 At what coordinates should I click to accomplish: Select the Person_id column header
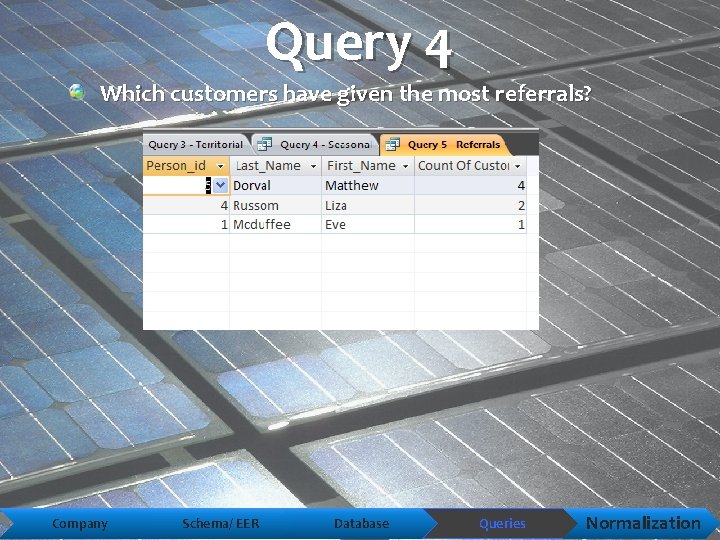pos(186,166)
